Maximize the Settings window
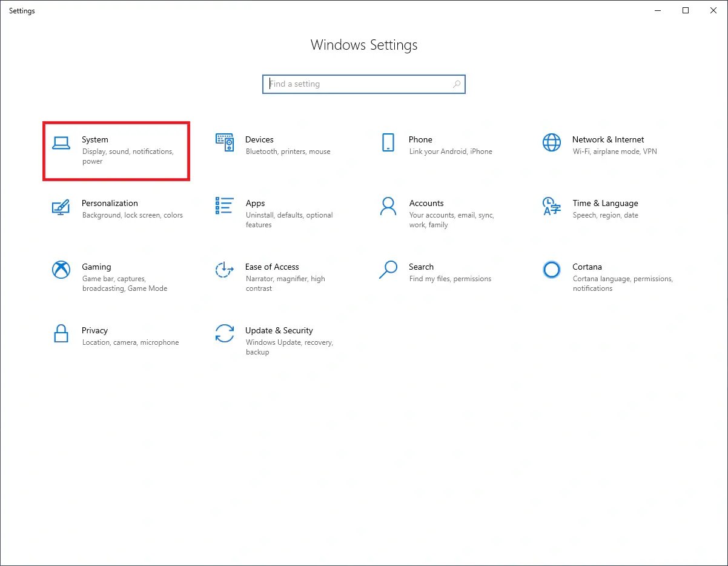728x566 pixels. 686,10
